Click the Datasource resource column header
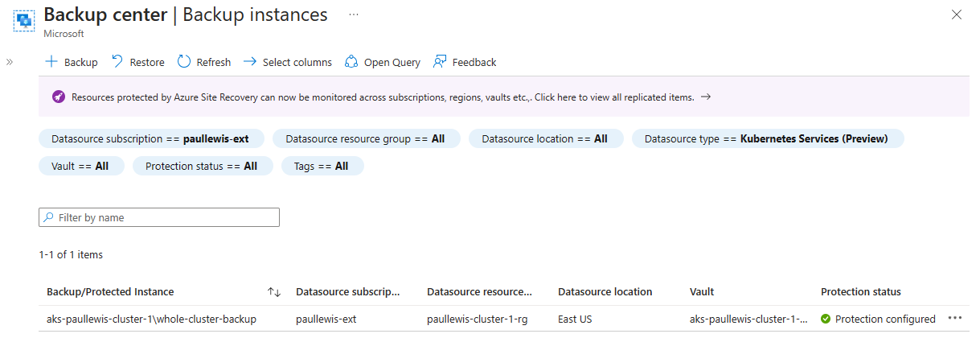This screenshot has height=338, width=980. point(480,291)
